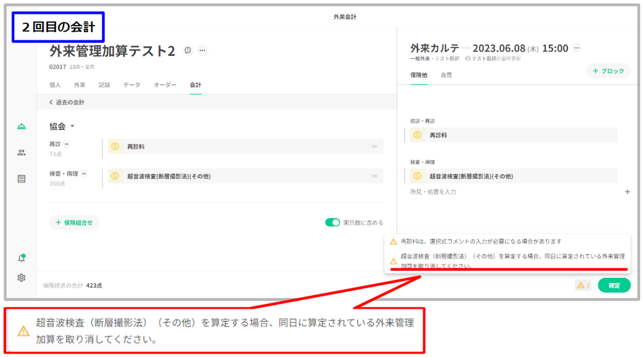Switch to the 自費 tab

click(446, 75)
